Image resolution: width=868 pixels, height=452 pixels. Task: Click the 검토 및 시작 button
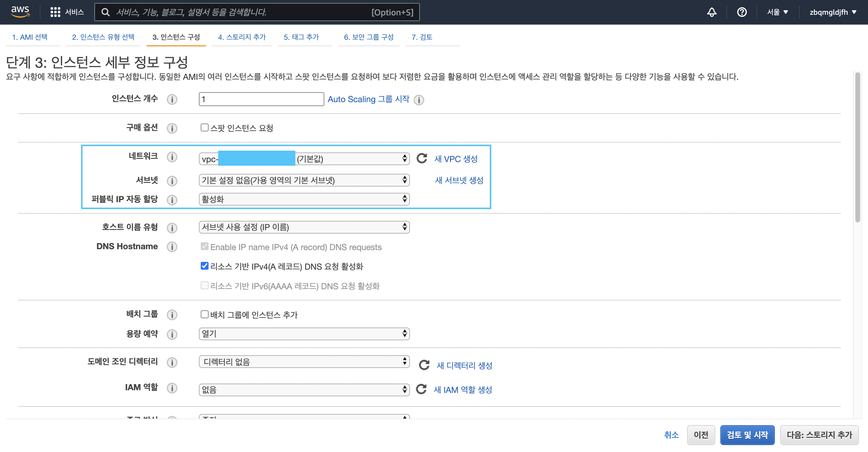(x=747, y=435)
